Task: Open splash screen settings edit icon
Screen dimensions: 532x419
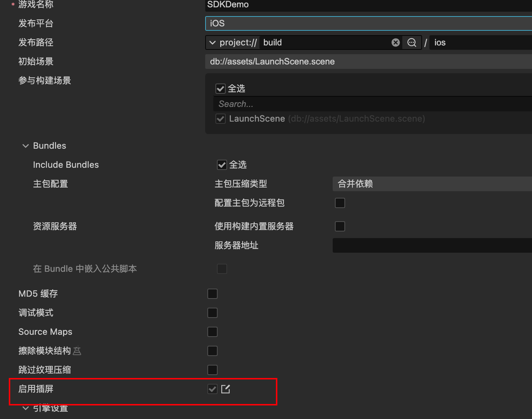Action: (x=226, y=389)
